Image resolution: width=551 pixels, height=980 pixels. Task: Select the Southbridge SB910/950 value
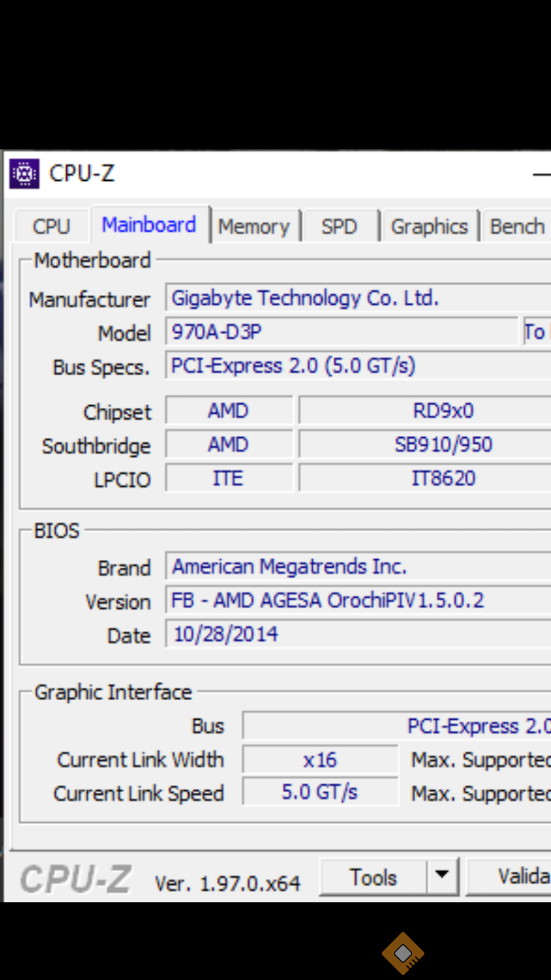tap(425, 444)
